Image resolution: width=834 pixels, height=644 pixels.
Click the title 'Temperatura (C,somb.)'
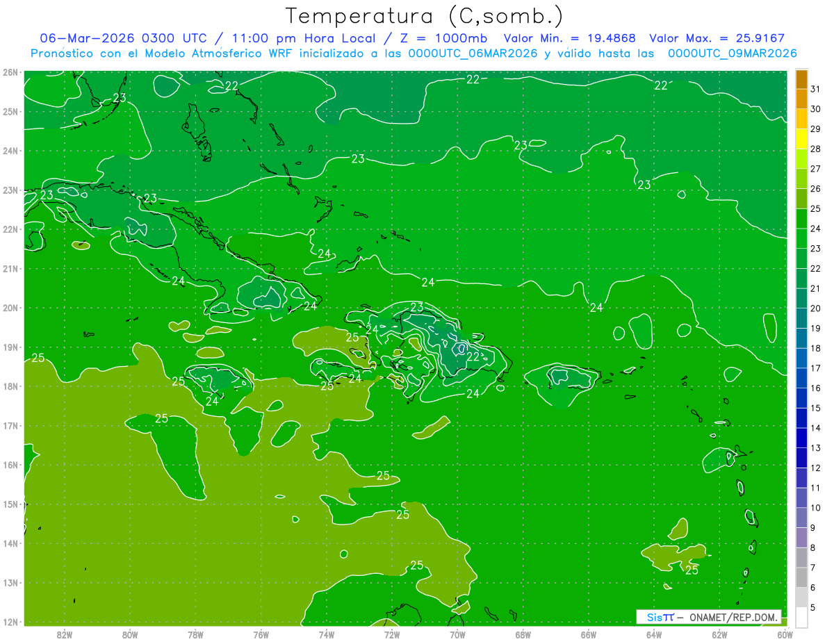pyautogui.click(x=424, y=16)
